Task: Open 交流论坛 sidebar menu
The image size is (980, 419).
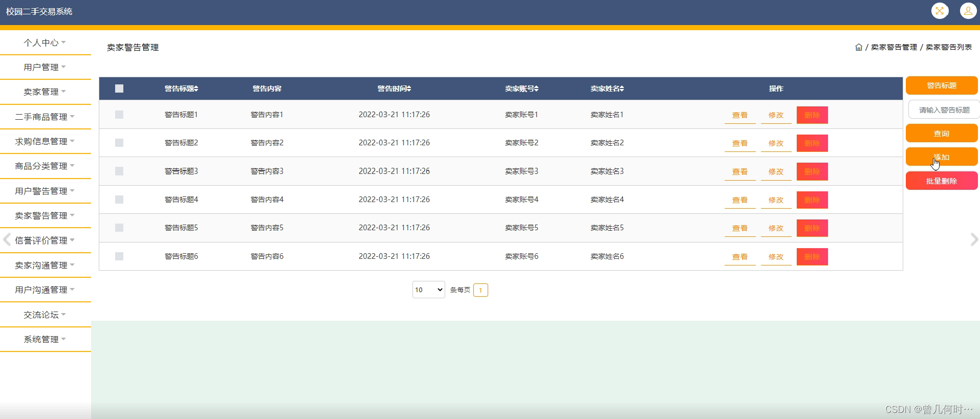Action: (x=45, y=315)
